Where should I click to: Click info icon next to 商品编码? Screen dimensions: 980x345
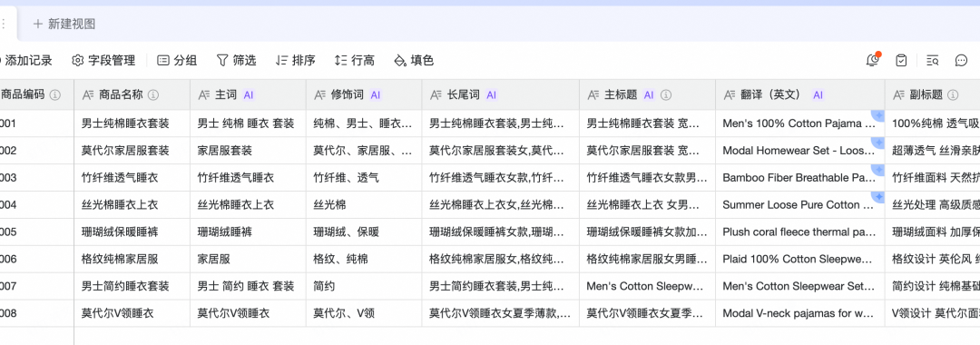(x=55, y=95)
